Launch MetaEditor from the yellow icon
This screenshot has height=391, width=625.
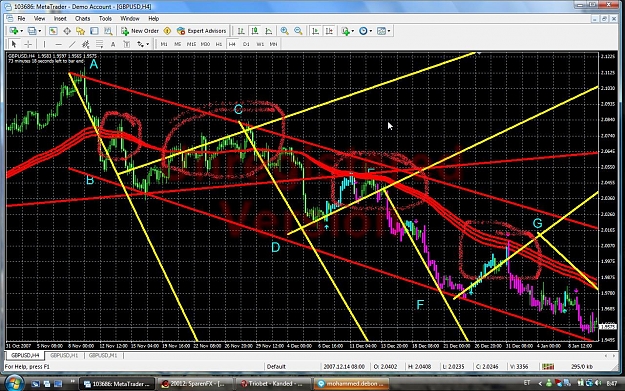pyautogui.click(x=167, y=31)
